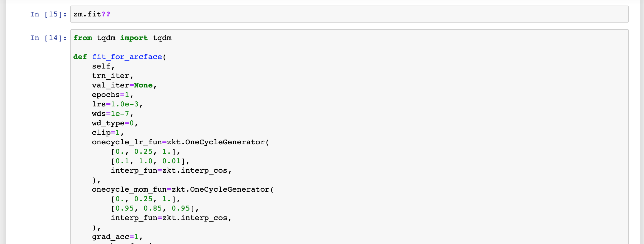Click the 'self,' parameter line
The height and width of the screenshot is (244, 644).
[103, 66]
